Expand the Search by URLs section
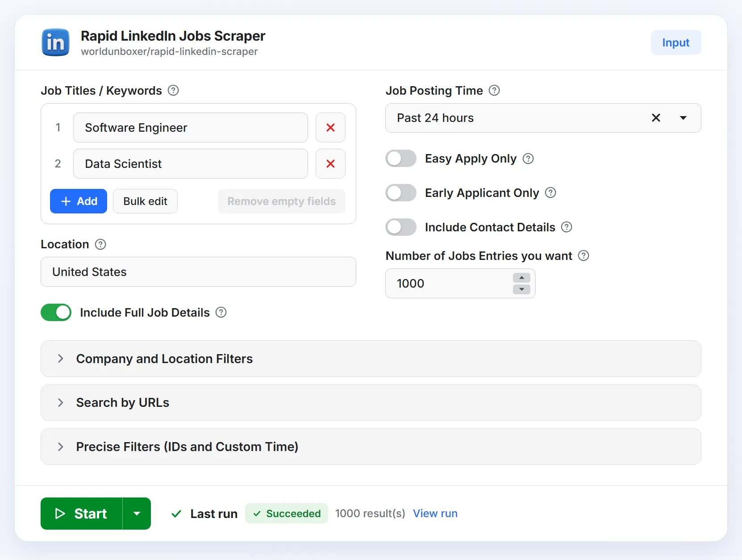Image resolution: width=742 pixels, height=560 pixels. 371,403
